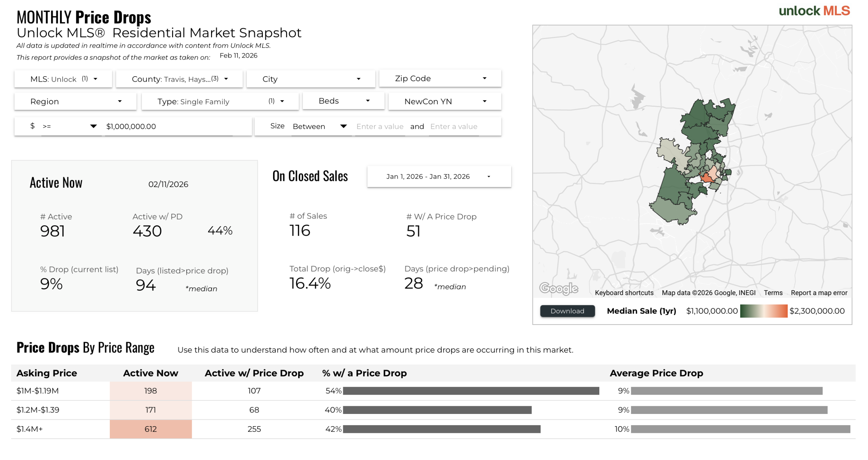The width and height of the screenshot is (868, 460).
Task: Open the City filter dropdown
Action: coord(311,79)
